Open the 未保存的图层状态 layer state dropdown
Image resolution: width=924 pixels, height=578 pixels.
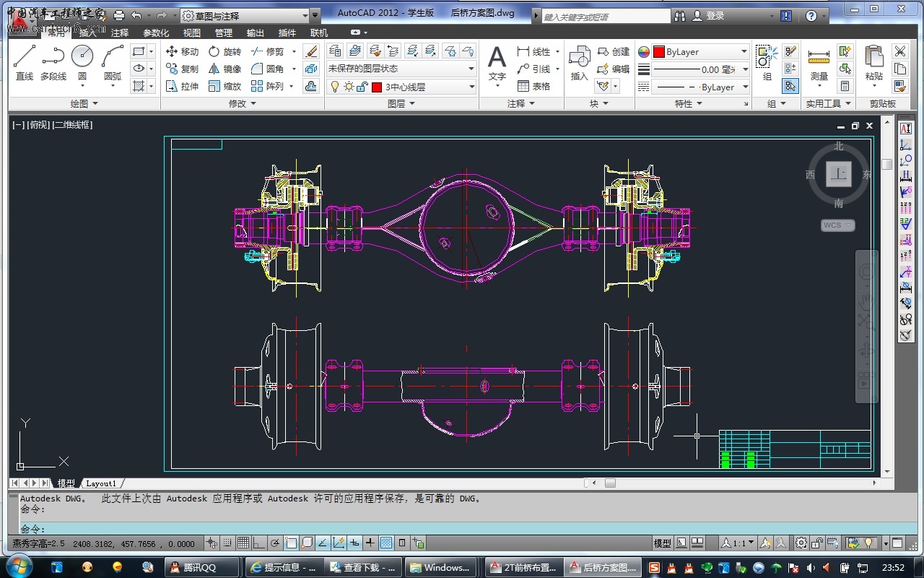(x=401, y=69)
